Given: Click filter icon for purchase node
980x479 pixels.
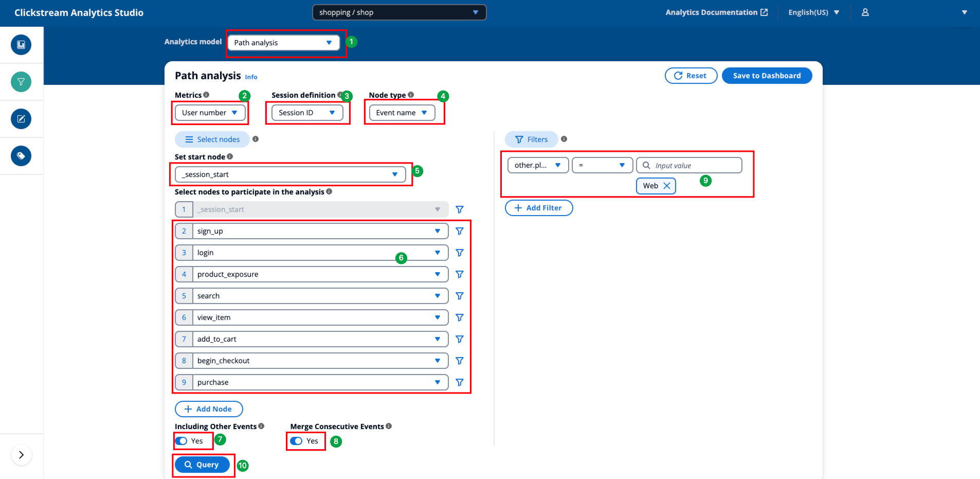Looking at the screenshot, I should 460,382.
